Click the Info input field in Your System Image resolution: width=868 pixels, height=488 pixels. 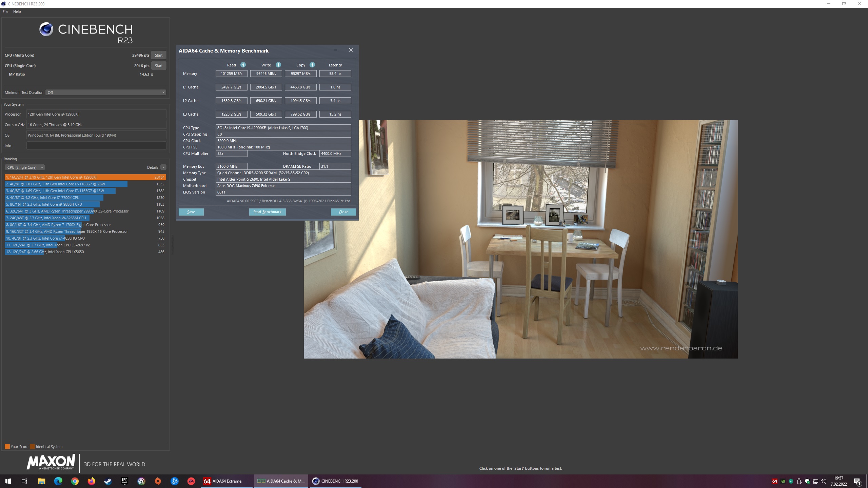(x=96, y=146)
